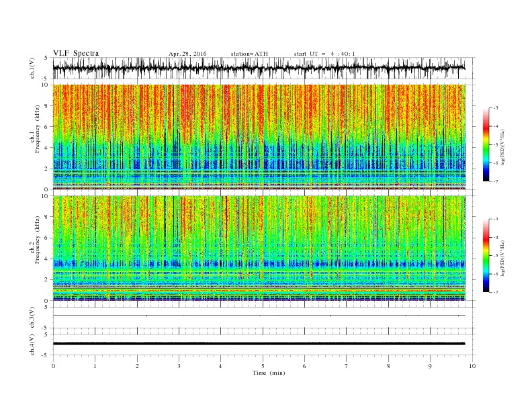The image size is (532, 411).
Task: Select the ch.4 voltage trace panel
Action: pos(264,345)
